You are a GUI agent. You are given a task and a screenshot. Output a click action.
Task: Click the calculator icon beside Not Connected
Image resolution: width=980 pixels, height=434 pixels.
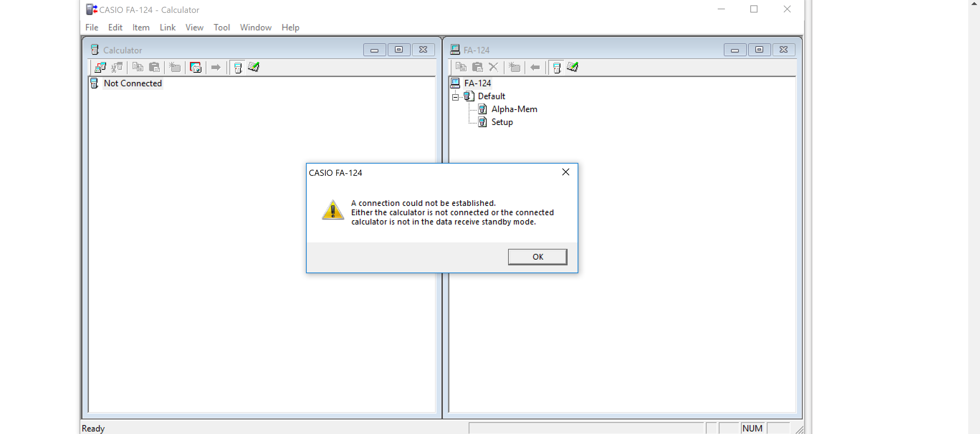click(x=94, y=83)
